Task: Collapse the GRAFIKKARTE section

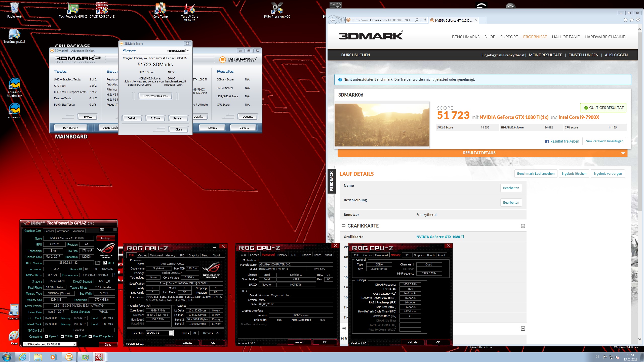Action: 523,226
